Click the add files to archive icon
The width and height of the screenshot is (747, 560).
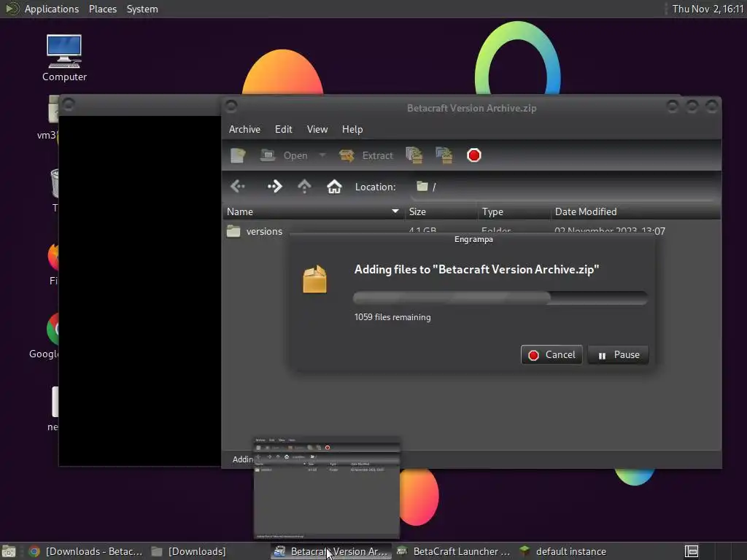pos(414,155)
